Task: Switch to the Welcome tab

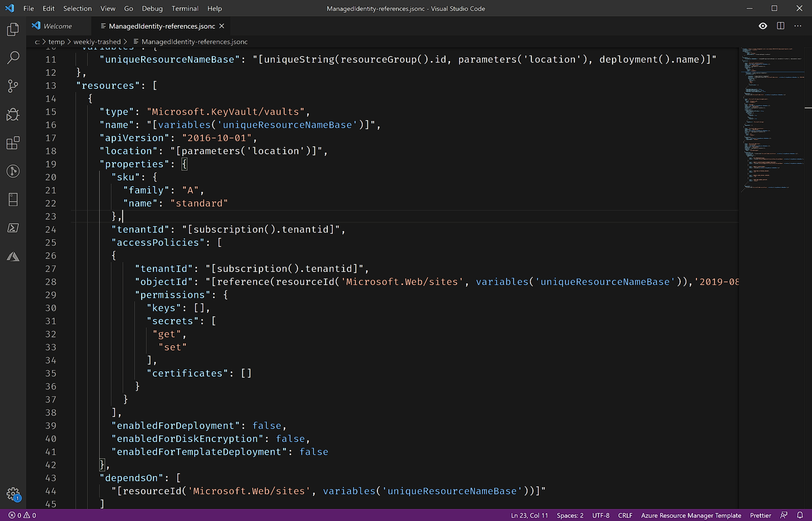Action: pyautogui.click(x=57, y=26)
